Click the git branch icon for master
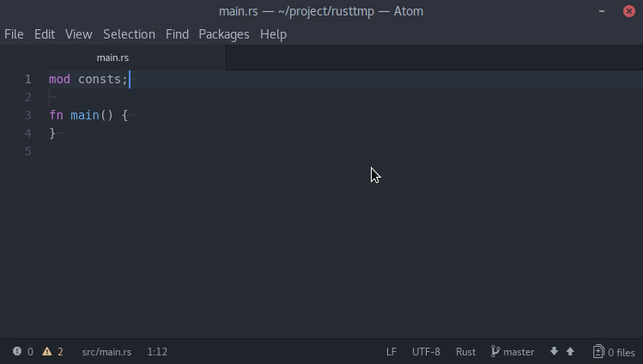Image resolution: width=643 pixels, height=364 pixels. point(495,351)
